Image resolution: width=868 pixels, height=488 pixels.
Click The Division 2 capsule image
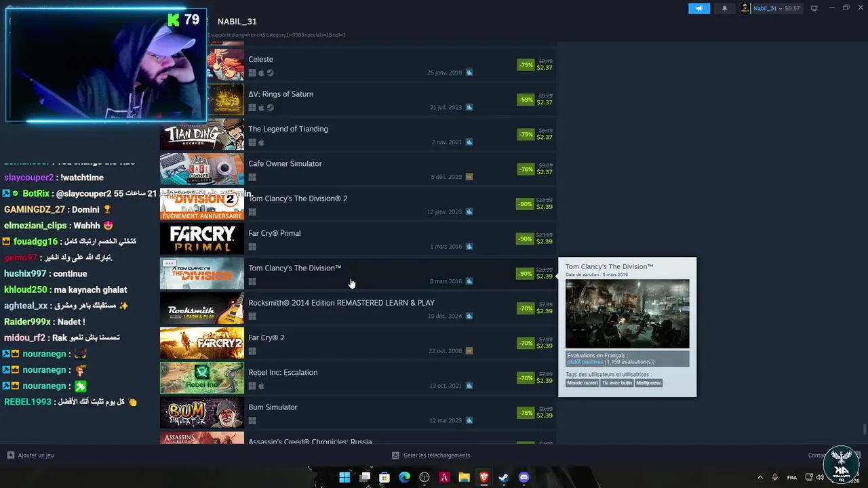click(x=201, y=204)
